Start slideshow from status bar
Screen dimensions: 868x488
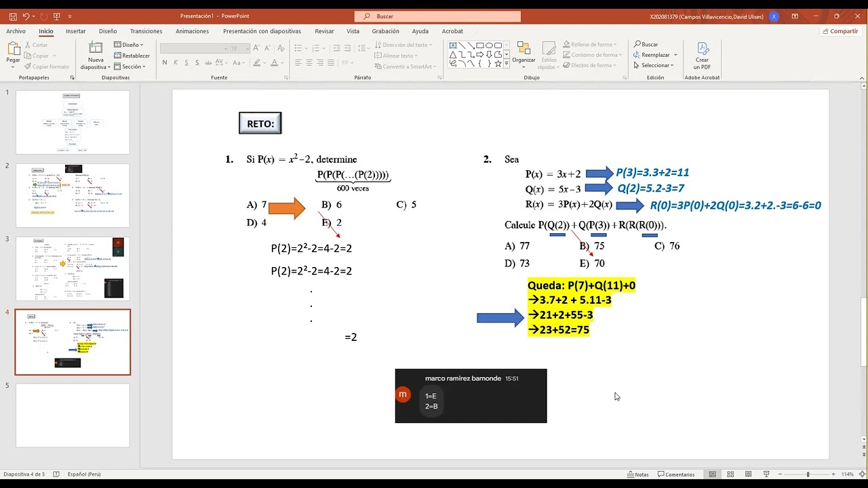766,474
